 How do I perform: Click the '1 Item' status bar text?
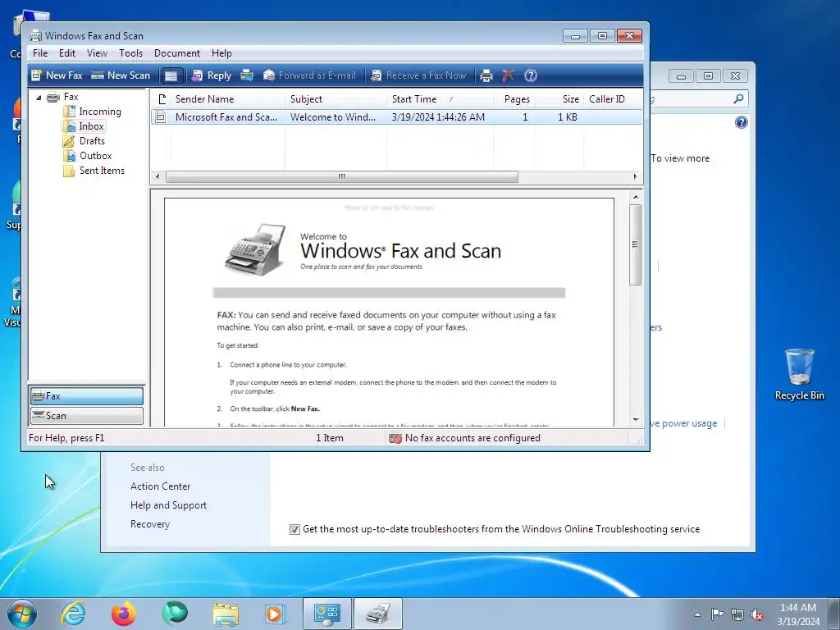(330, 438)
